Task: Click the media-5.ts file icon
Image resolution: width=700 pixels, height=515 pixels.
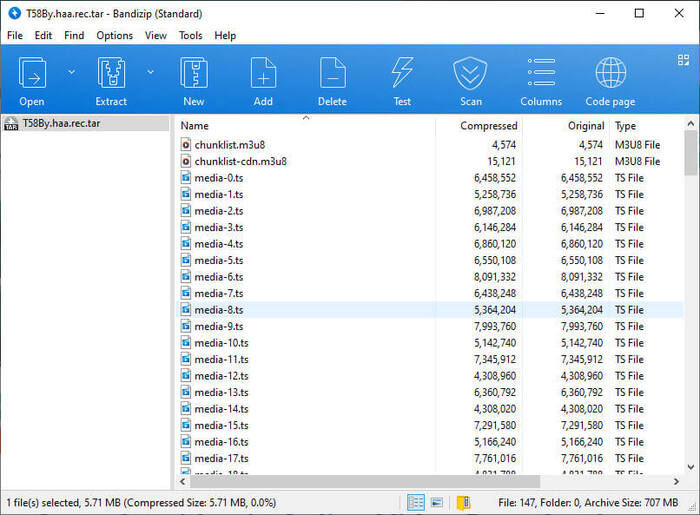Action: pyautogui.click(x=186, y=260)
